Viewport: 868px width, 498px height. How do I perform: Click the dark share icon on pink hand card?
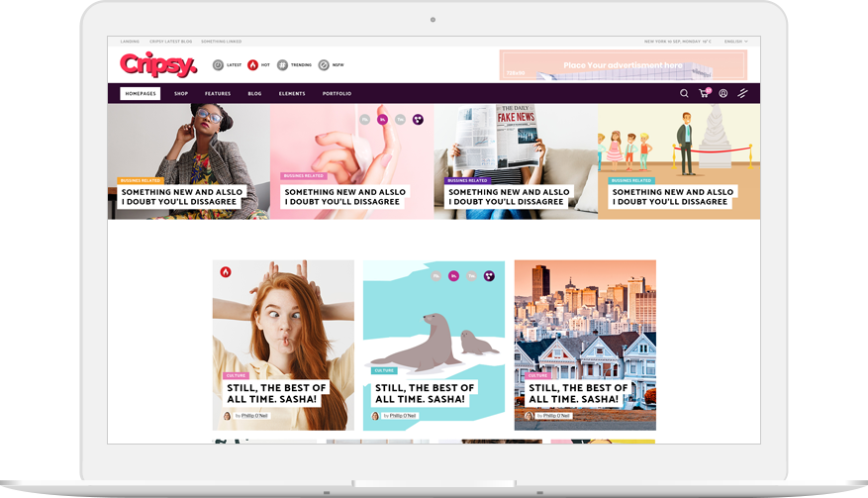click(x=418, y=119)
